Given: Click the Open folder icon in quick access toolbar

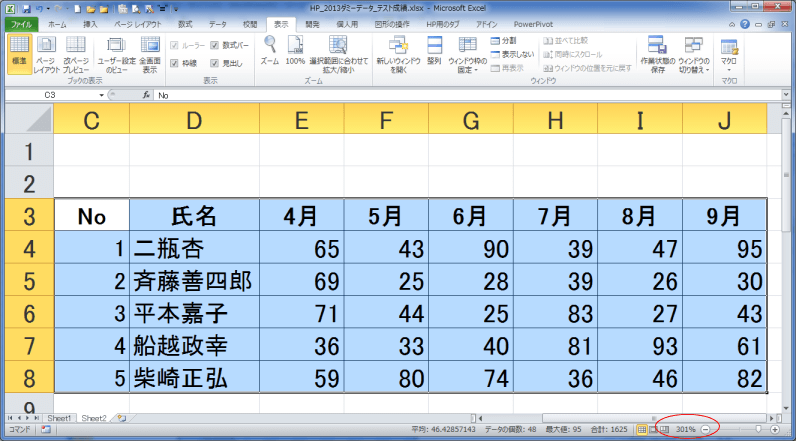Looking at the screenshot, I should click(91, 9).
